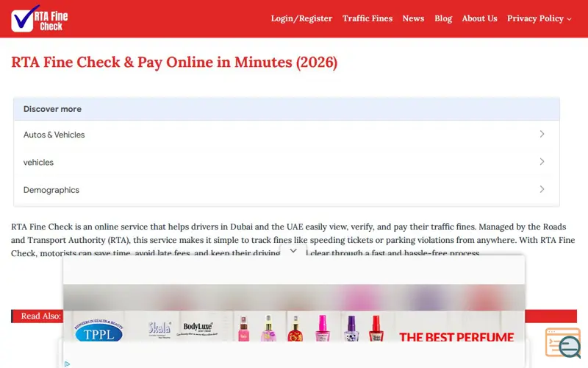Open the Autos & Vehicles topic
The width and height of the screenshot is (588, 368).
click(x=287, y=135)
